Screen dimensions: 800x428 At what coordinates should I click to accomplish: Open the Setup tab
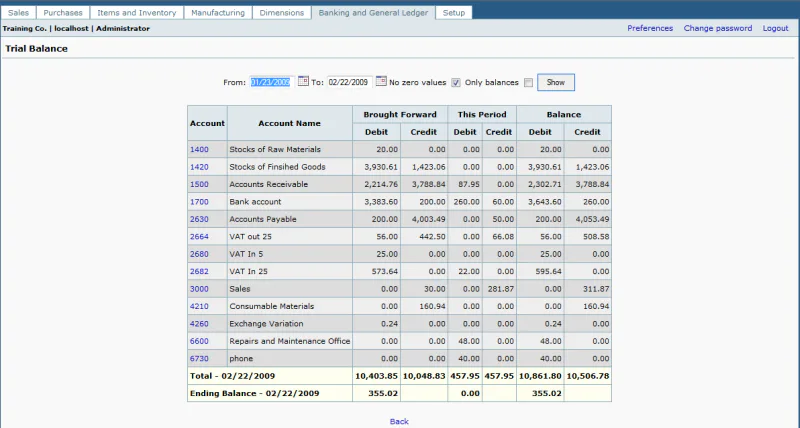tap(454, 12)
